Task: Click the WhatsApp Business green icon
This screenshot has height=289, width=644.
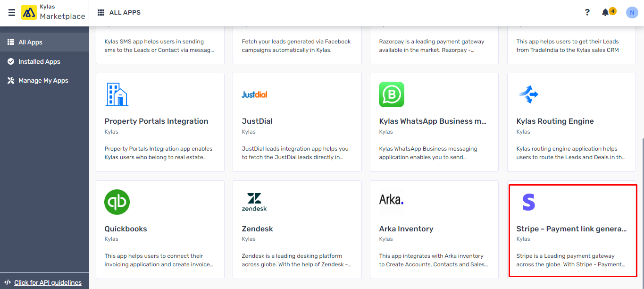Action: click(392, 94)
